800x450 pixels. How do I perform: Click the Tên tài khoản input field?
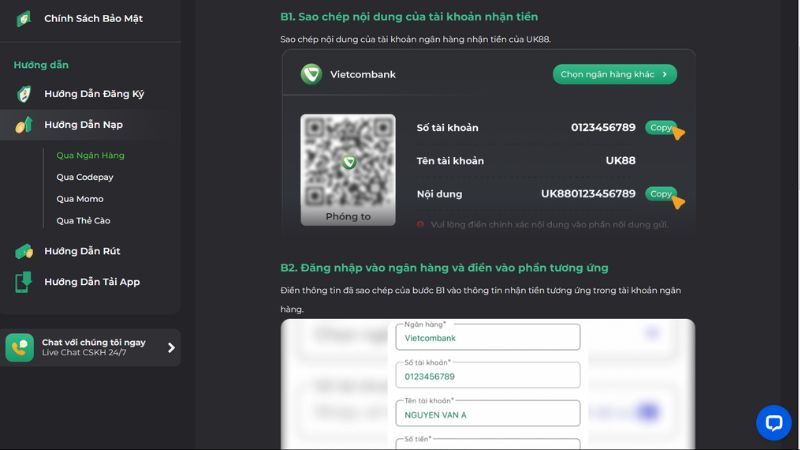coord(487,413)
